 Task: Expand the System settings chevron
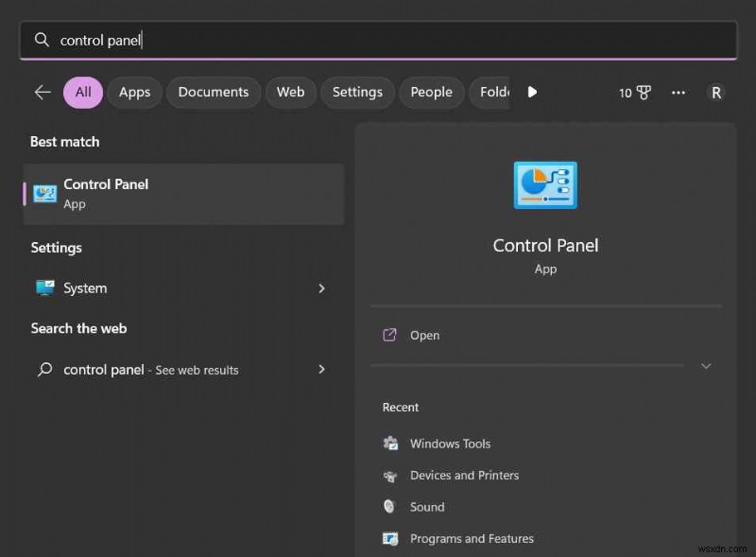[x=321, y=288]
